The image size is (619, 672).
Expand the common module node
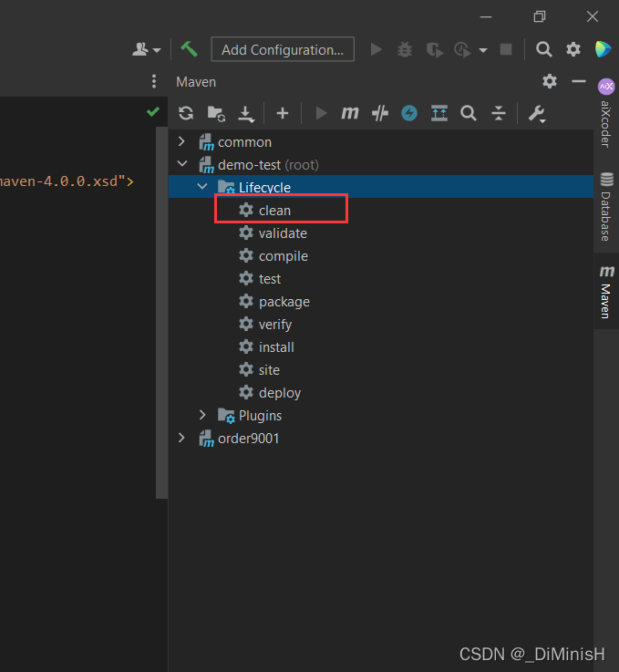(181, 141)
